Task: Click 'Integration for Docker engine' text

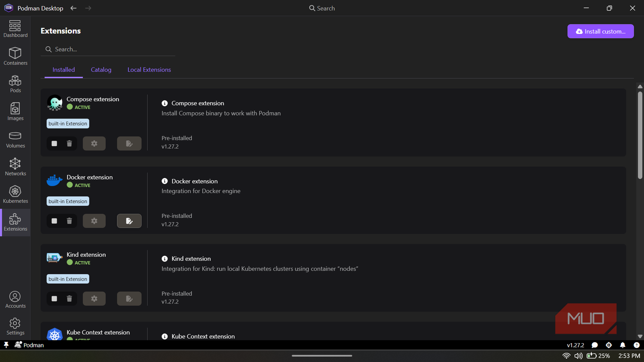Action: click(x=201, y=191)
